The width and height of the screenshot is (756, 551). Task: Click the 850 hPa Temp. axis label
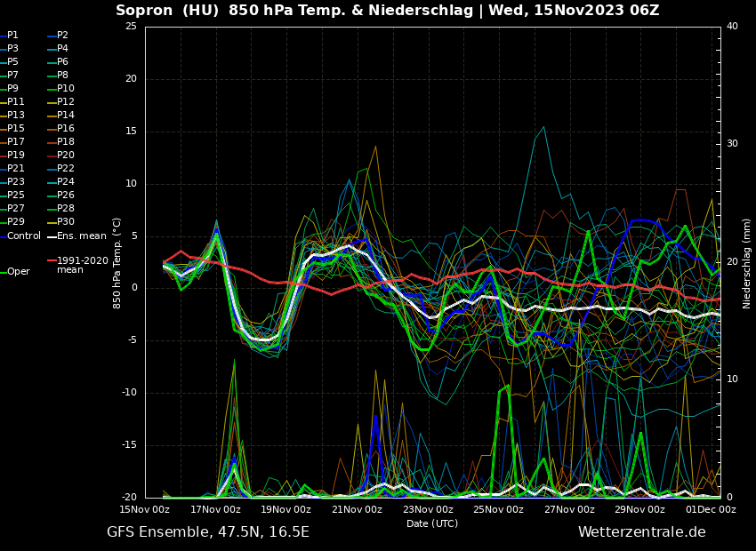[117, 262]
